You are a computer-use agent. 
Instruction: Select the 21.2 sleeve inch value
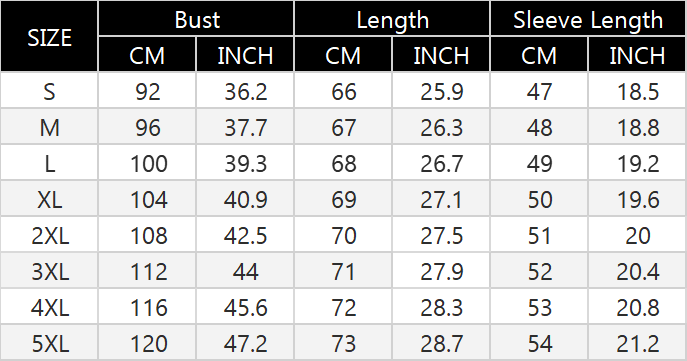click(x=637, y=343)
